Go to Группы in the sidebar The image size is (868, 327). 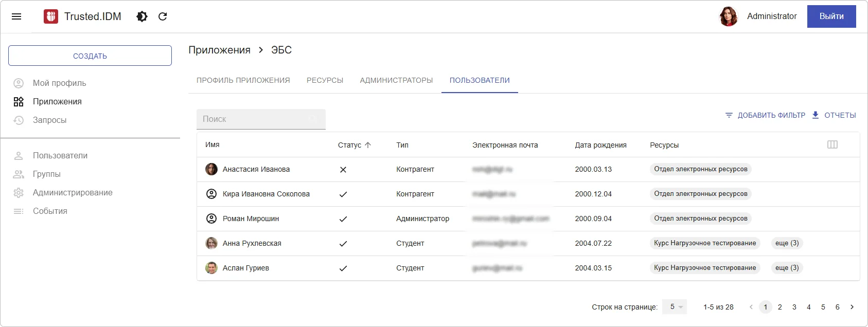coord(47,174)
